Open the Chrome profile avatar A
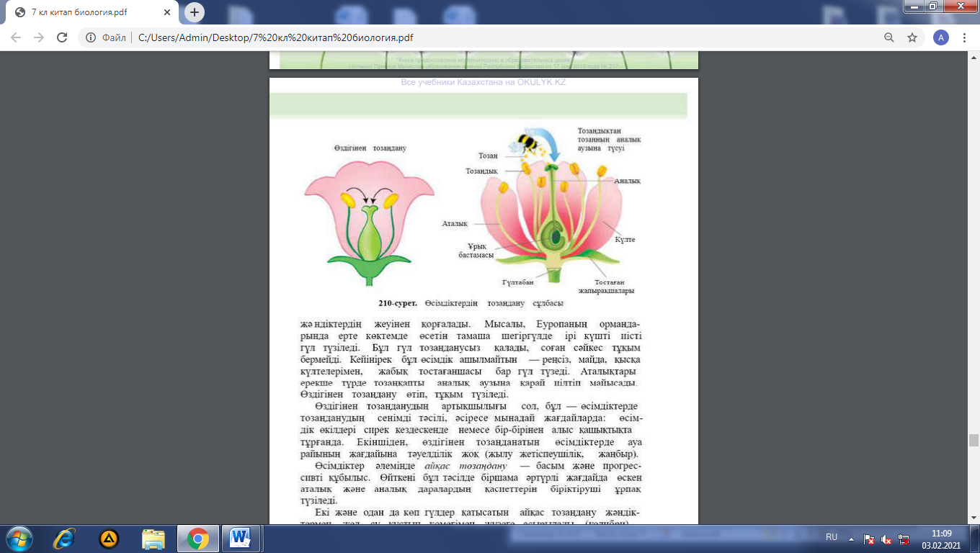This screenshot has width=980, height=553. pos(940,37)
